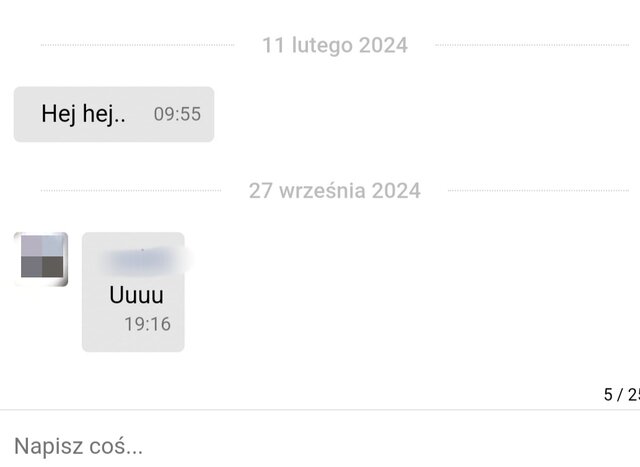Click the "27 września 2024" date separator
Screen dimensions: 640x467
(335, 191)
